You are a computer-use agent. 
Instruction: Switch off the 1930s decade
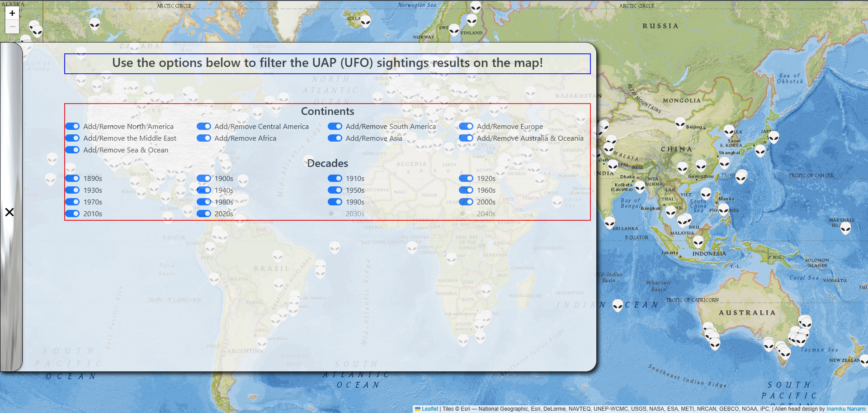tap(72, 190)
